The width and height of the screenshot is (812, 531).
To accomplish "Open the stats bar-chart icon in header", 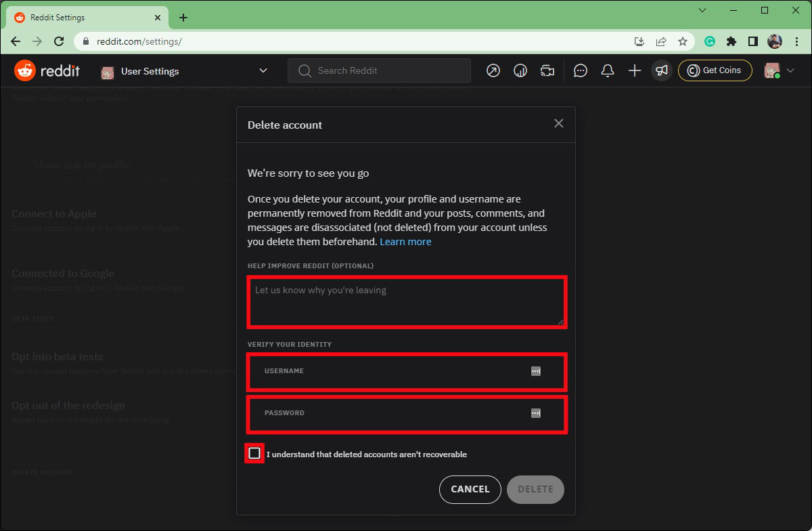I will (520, 70).
